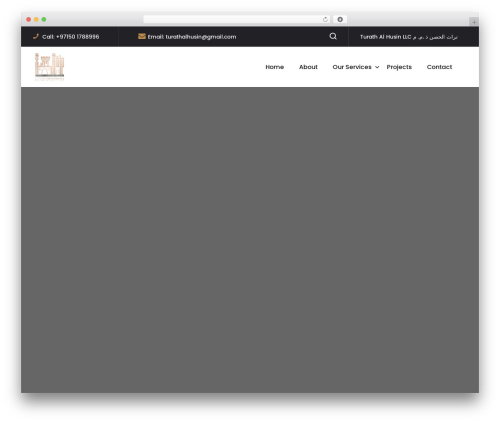Screen dimensions: 500x423
Task: Open the About page
Action: coord(308,67)
